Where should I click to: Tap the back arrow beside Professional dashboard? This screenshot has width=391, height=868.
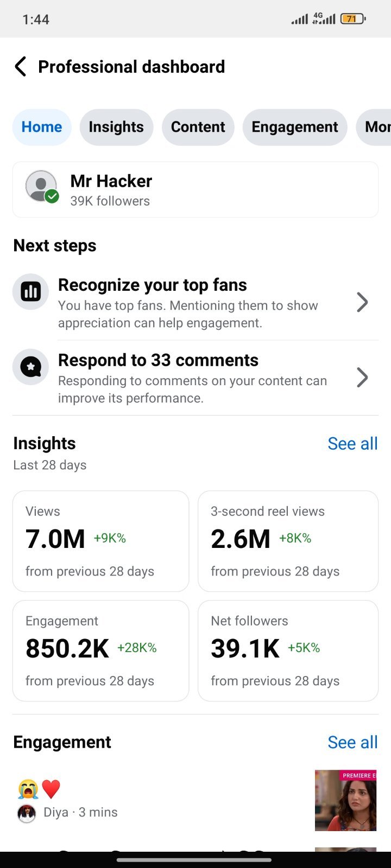[21, 67]
